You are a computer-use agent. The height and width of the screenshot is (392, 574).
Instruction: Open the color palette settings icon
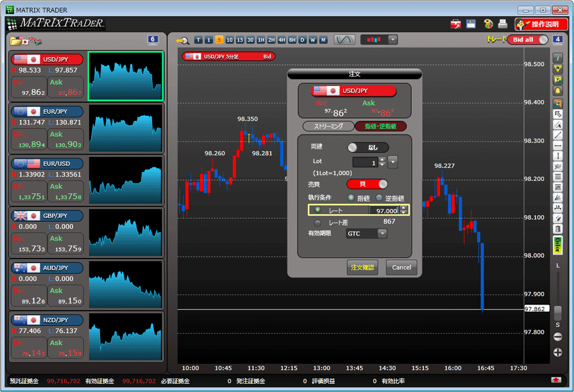tap(488, 24)
